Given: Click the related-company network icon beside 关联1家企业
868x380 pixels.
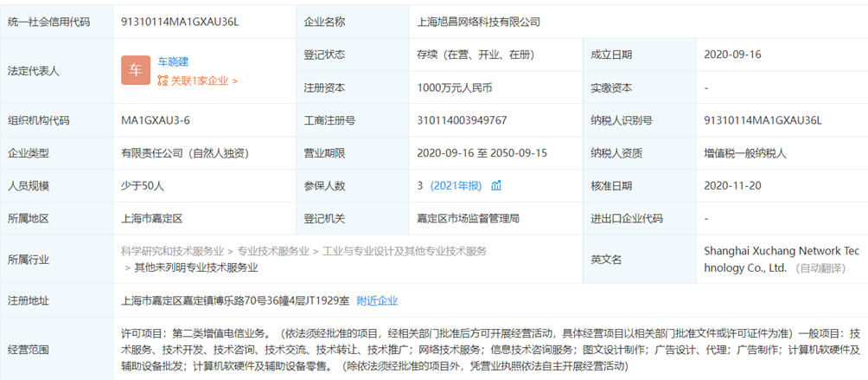Looking at the screenshot, I should coord(163,81).
